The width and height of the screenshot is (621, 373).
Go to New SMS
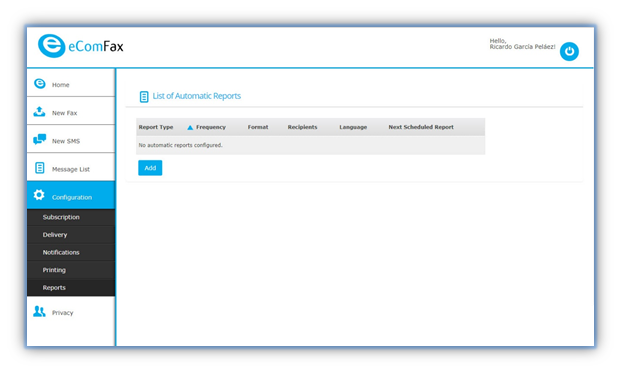click(x=71, y=139)
